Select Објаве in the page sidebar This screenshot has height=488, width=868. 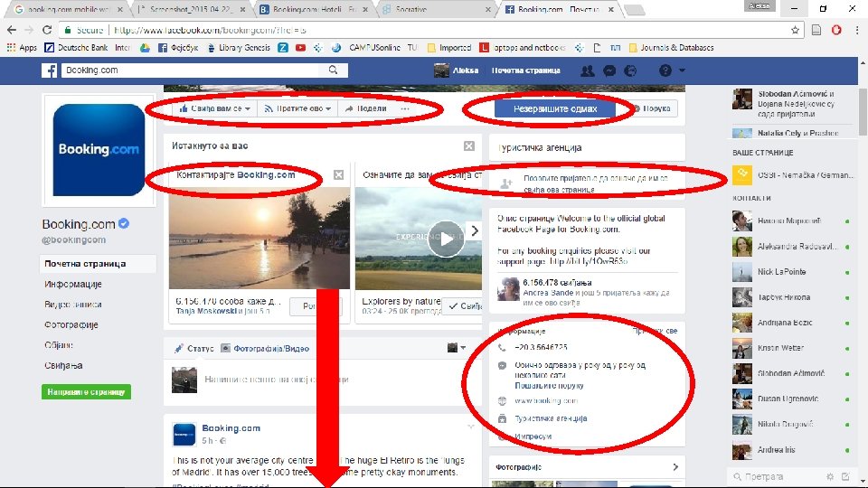pyautogui.click(x=59, y=344)
